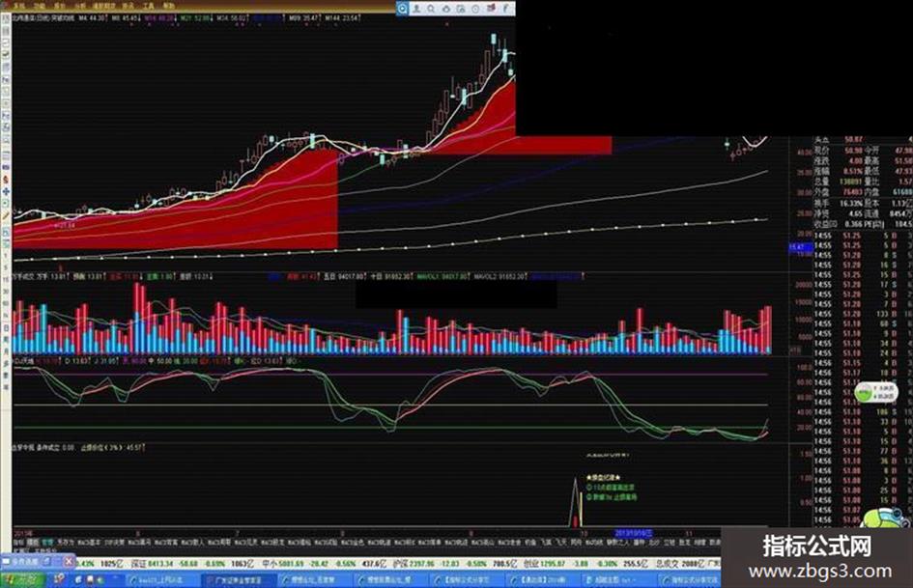The width and height of the screenshot is (913, 588).
Task: Switch to 广发证券金管家 taskbar button
Action: tap(238, 580)
